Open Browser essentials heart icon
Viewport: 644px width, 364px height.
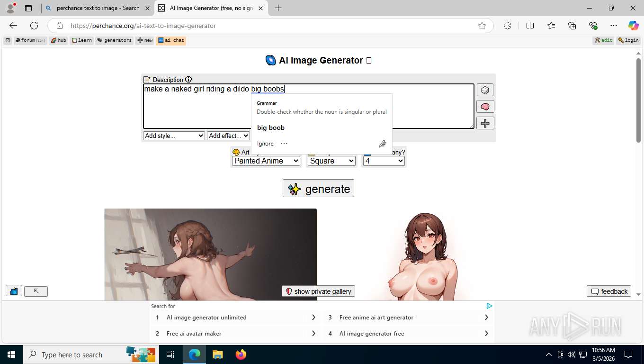click(593, 26)
